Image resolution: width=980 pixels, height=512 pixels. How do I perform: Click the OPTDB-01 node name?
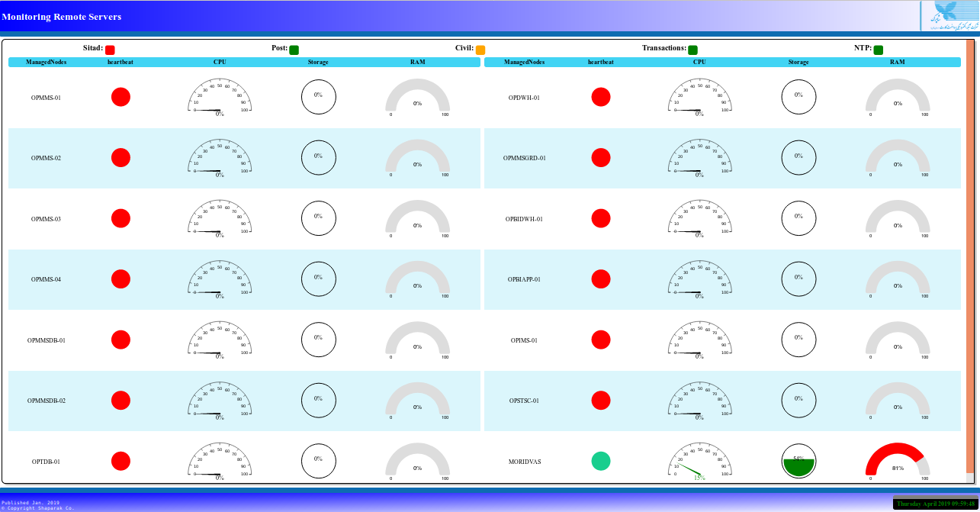46,462
